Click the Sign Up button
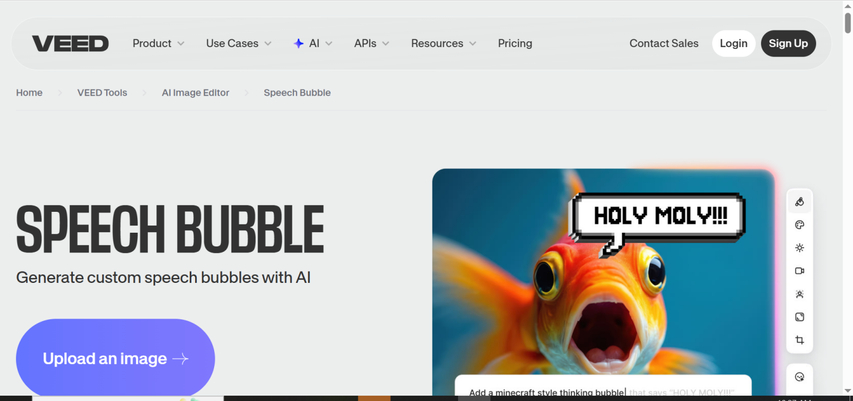 [x=788, y=44]
